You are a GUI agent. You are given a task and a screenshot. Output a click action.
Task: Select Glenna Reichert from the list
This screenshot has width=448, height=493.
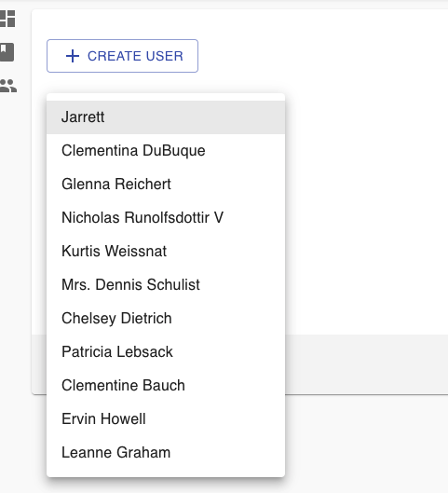[x=166, y=185]
